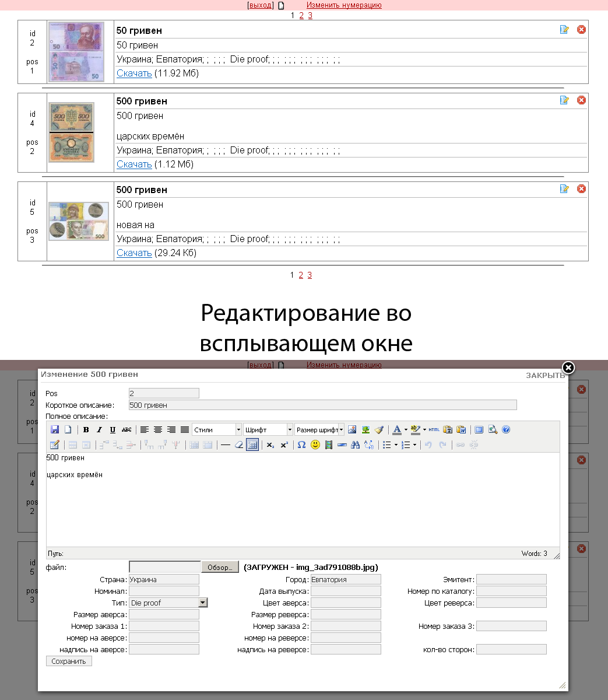Insert a smiley emoticon
Screen dimensions: 608x700
[315, 445]
